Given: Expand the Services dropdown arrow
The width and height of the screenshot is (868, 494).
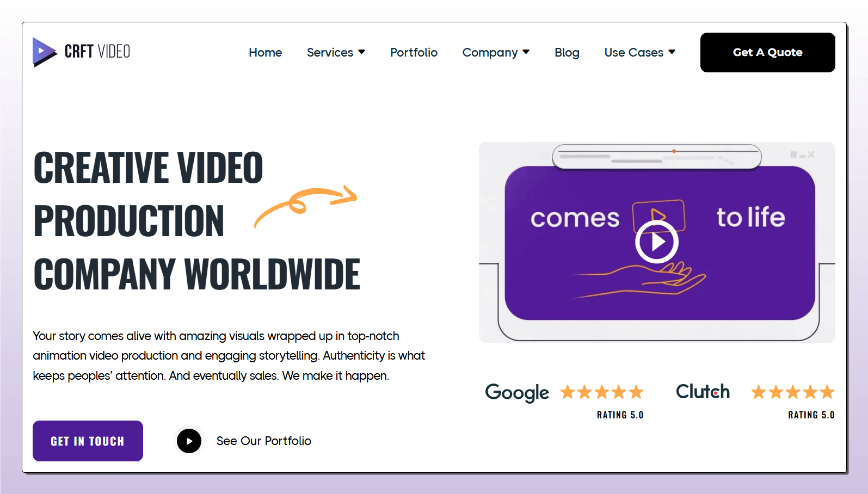Looking at the screenshot, I should click(362, 52).
